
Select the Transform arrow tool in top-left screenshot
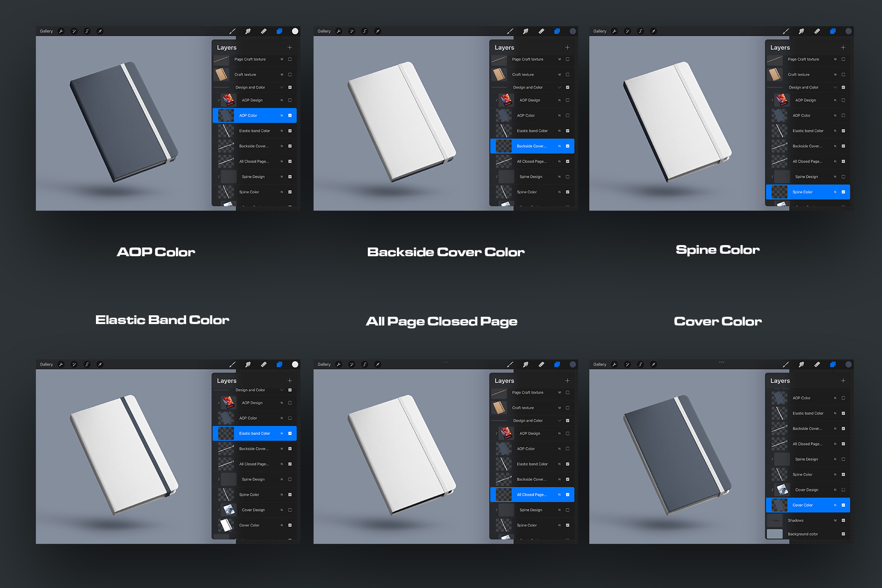[100, 31]
